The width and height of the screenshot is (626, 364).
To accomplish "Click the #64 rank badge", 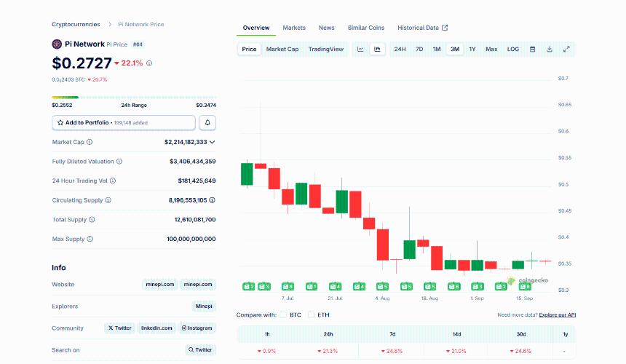I will click(x=138, y=44).
